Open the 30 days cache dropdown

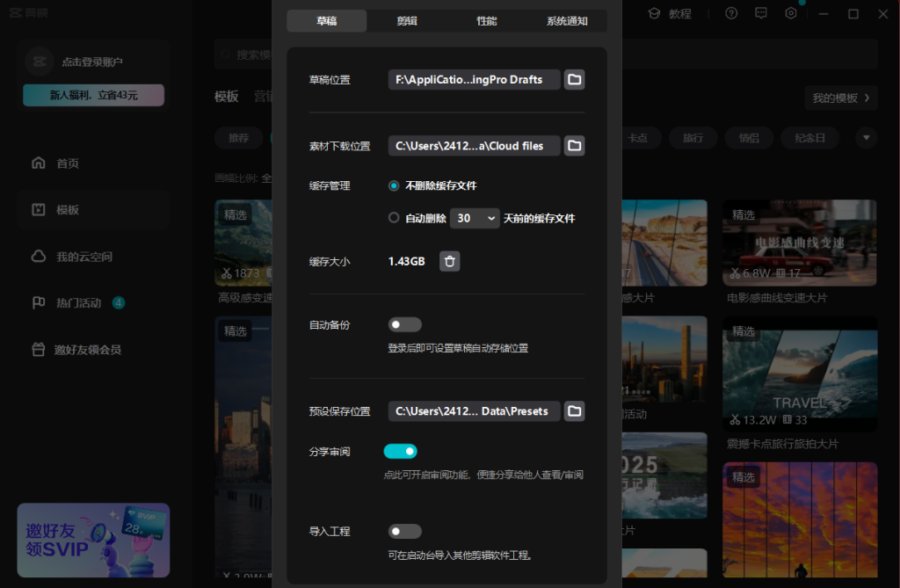tap(475, 218)
